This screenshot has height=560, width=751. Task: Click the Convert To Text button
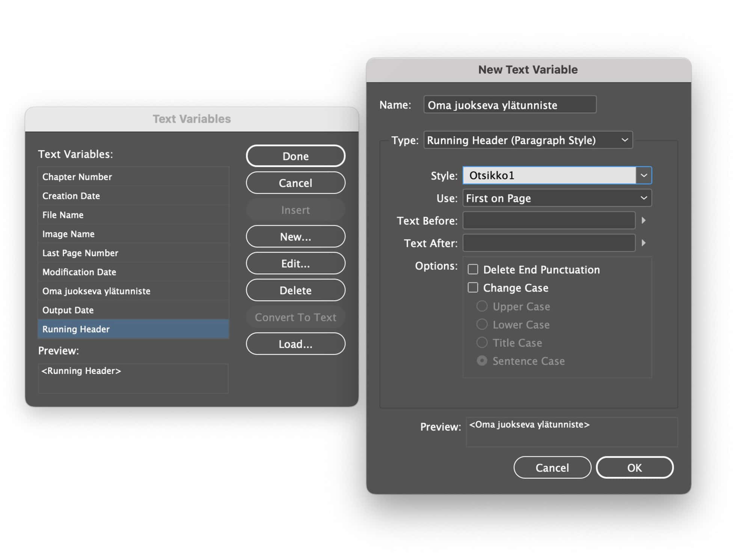click(296, 317)
